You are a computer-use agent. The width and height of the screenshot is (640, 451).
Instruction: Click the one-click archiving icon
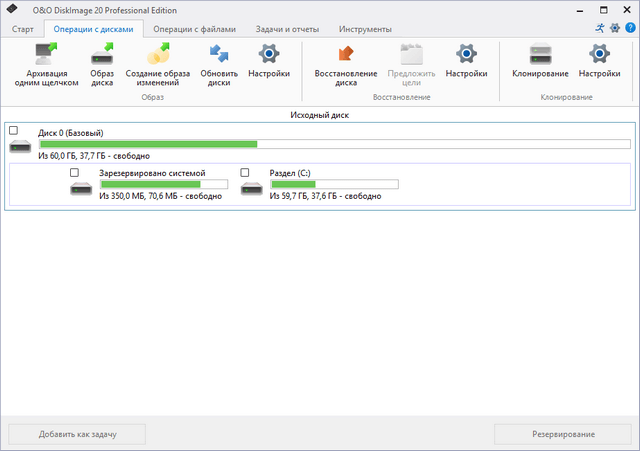point(47,56)
